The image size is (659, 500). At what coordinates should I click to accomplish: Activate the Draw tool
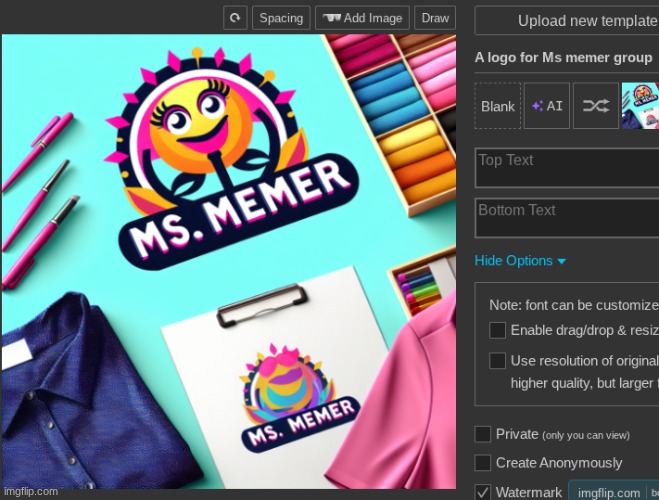[435, 18]
